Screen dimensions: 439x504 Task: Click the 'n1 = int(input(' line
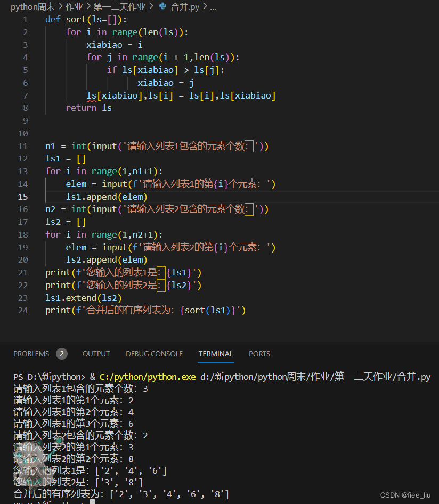coord(157,147)
